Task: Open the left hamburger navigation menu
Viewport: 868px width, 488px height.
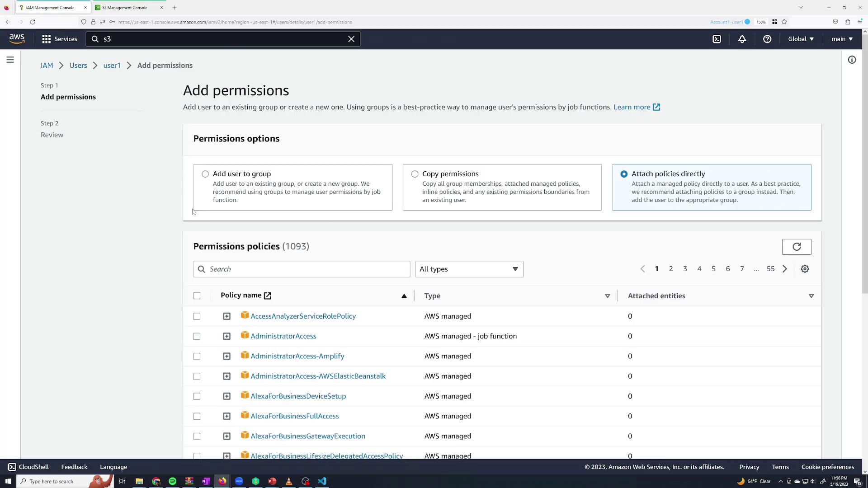Action: (x=10, y=60)
